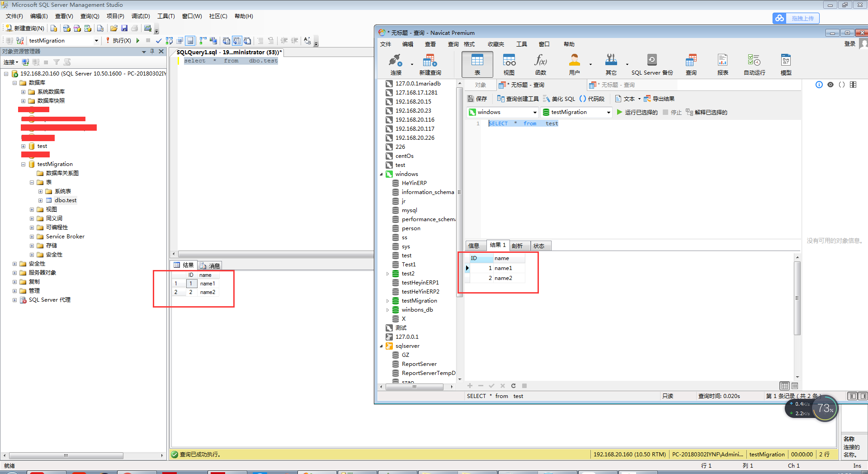Click the save disk icon in SSMS toolbar
The image size is (868, 474).
point(124,28)
